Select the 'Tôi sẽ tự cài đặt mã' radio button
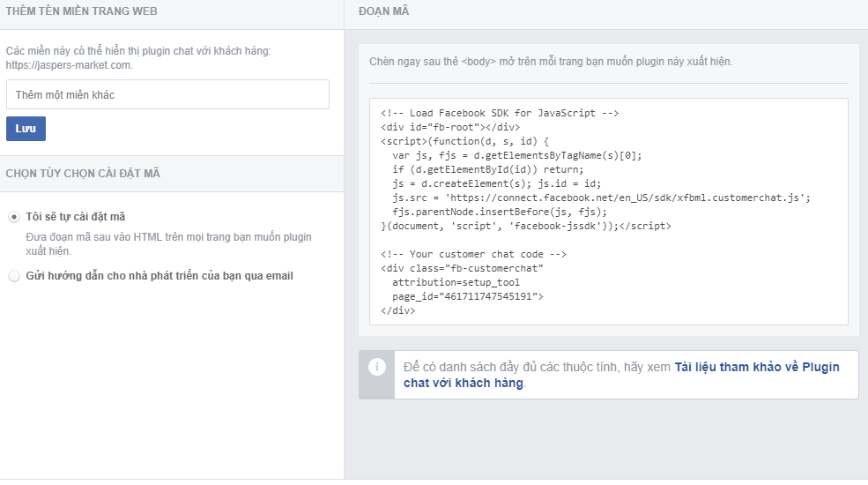 pos(14,216)
